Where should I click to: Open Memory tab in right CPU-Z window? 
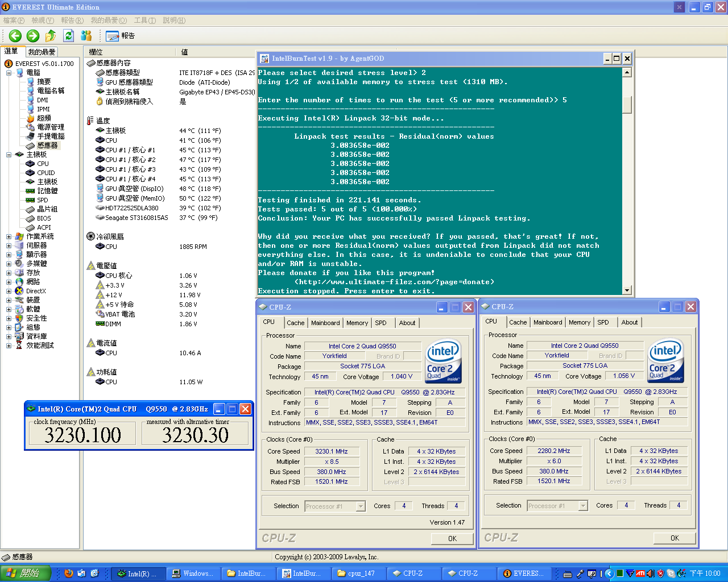click(580, 322)
